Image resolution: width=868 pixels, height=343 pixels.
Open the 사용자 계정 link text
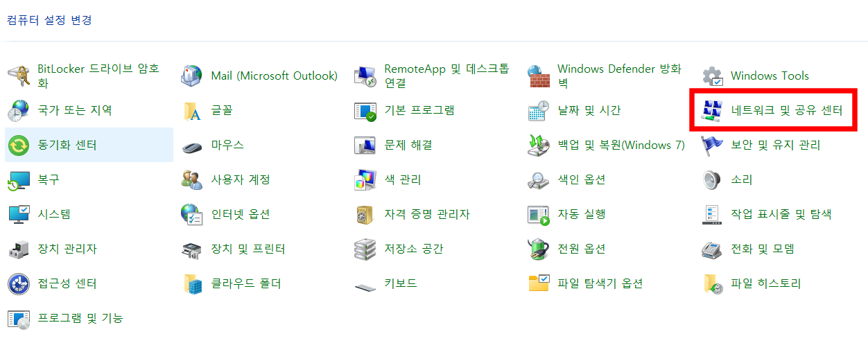tap(241, 179)
